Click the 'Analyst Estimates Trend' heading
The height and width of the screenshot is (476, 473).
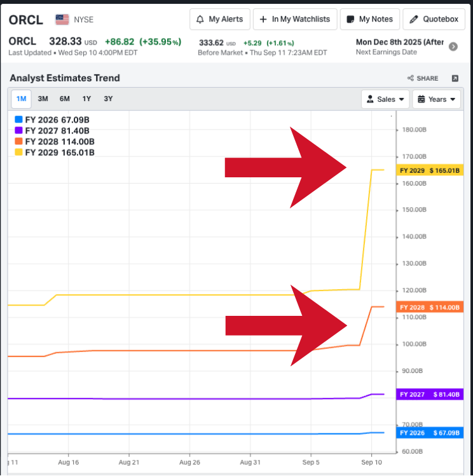pyautogui.click(x=65, y=78)
